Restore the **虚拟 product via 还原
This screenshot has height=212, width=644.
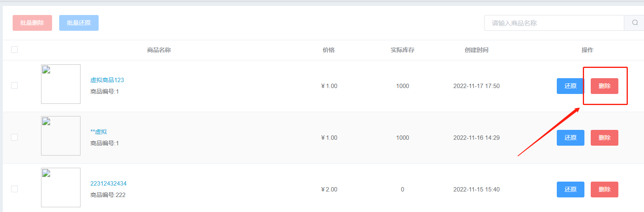(571, 138)
